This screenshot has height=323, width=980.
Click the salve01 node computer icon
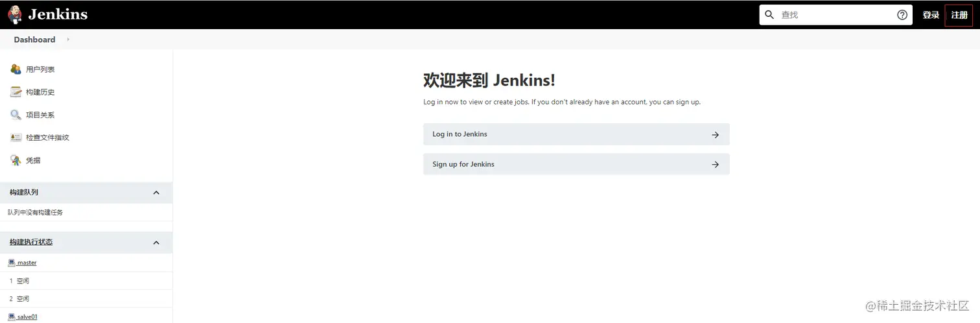click(x=12, y=317)
